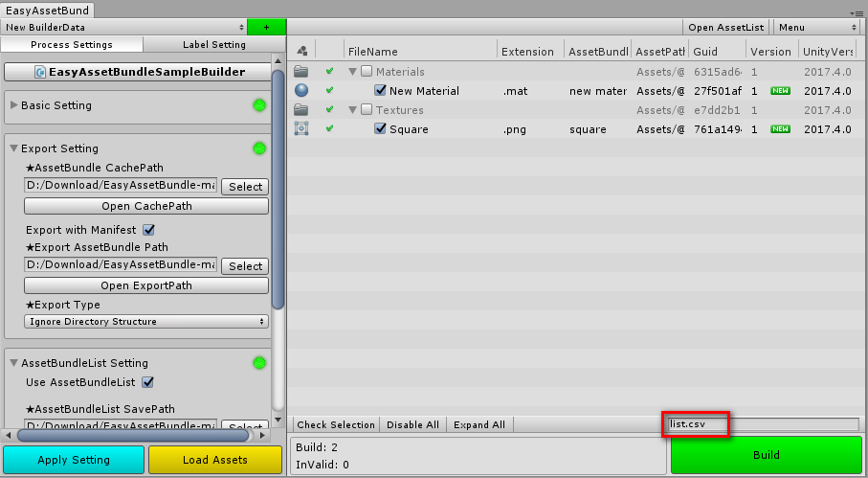The width and height of the screenshot is (868, 478).
Task: Select the EasyAssetBund window tab
Action: [x=47, y=10]
